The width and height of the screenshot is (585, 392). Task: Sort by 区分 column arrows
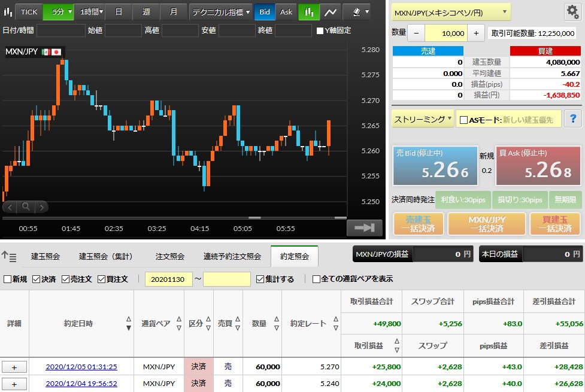point(208,323)
